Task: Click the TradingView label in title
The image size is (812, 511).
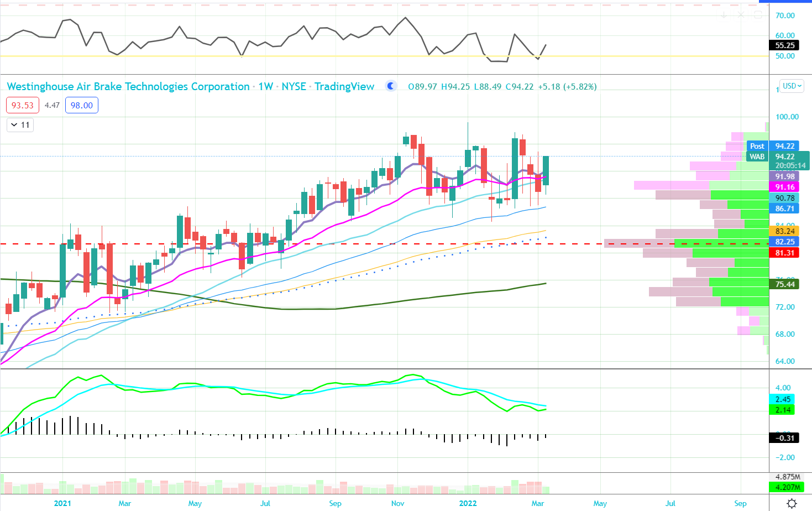Action: [x=344, y=86]
